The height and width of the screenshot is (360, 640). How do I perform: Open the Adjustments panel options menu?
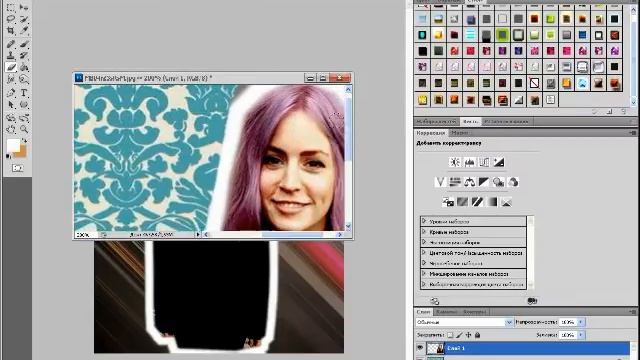click(633, 133)
